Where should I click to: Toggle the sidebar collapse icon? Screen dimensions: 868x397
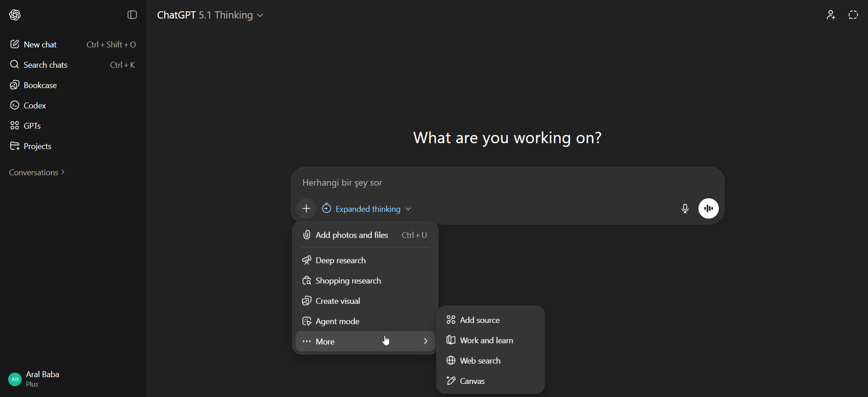pos(132,15)
